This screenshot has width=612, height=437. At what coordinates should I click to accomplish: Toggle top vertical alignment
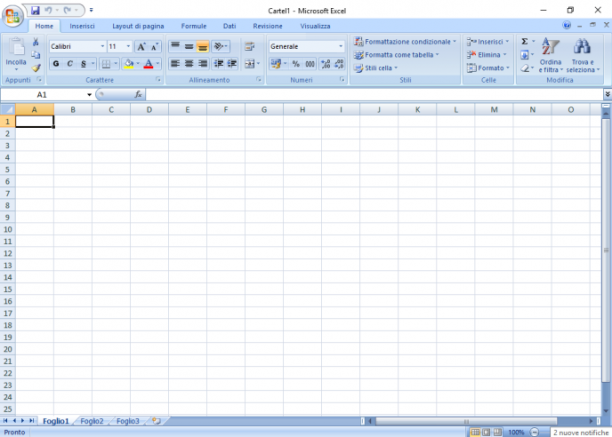pos(175,46)
